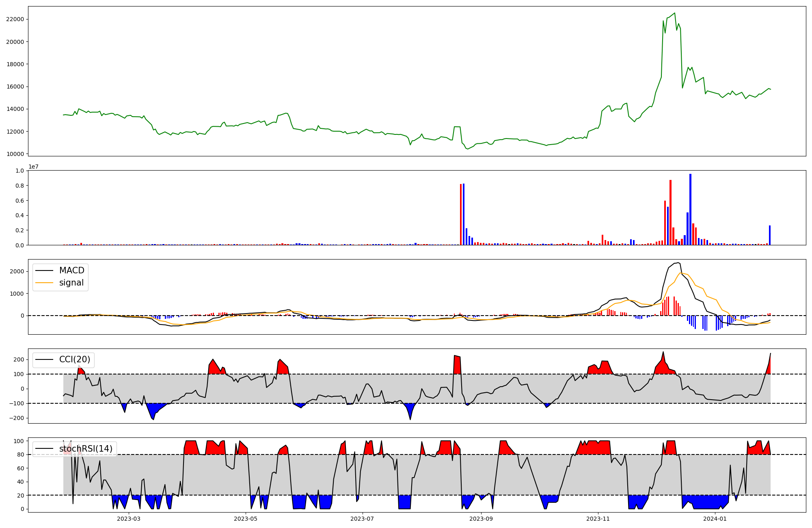Click the orange signal legend line swatch

tap(44, 283)
